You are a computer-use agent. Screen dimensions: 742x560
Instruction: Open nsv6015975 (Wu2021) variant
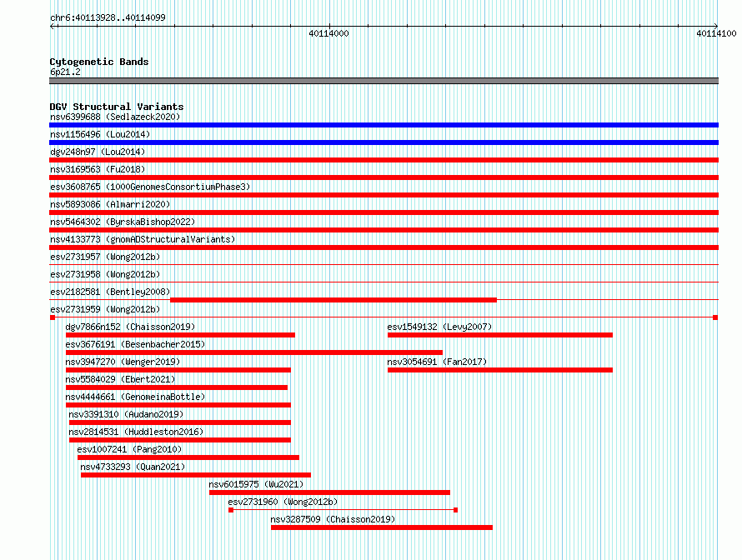(256, 484)
